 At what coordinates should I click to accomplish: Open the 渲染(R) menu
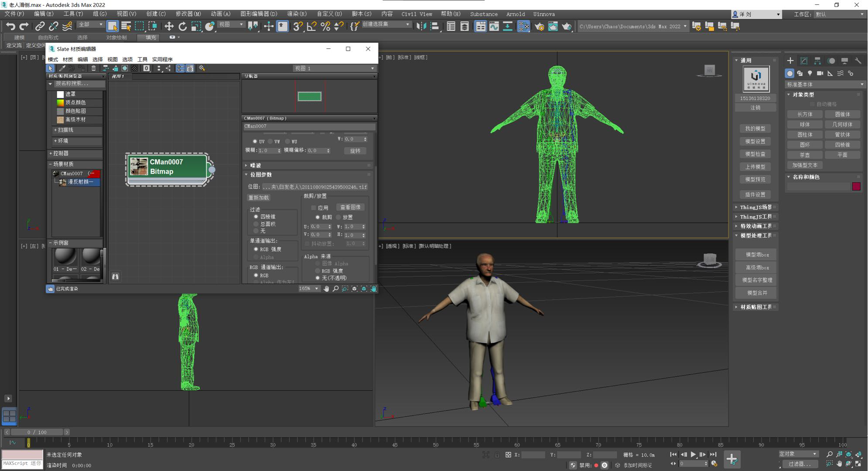(297, 14)
